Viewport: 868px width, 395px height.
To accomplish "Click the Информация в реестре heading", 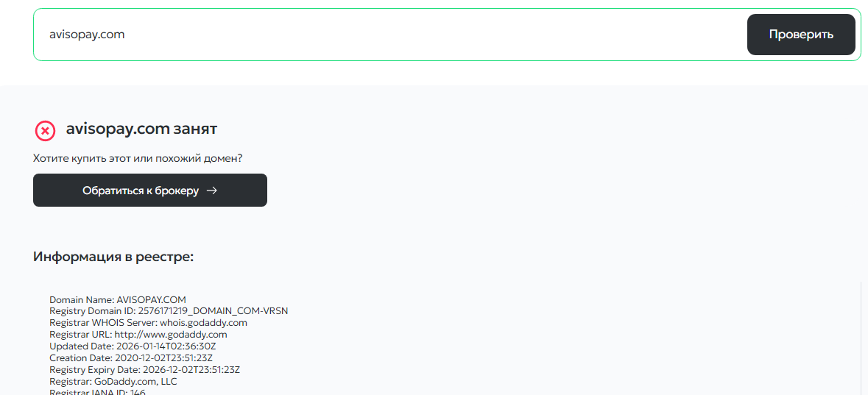I will (113, 257).
